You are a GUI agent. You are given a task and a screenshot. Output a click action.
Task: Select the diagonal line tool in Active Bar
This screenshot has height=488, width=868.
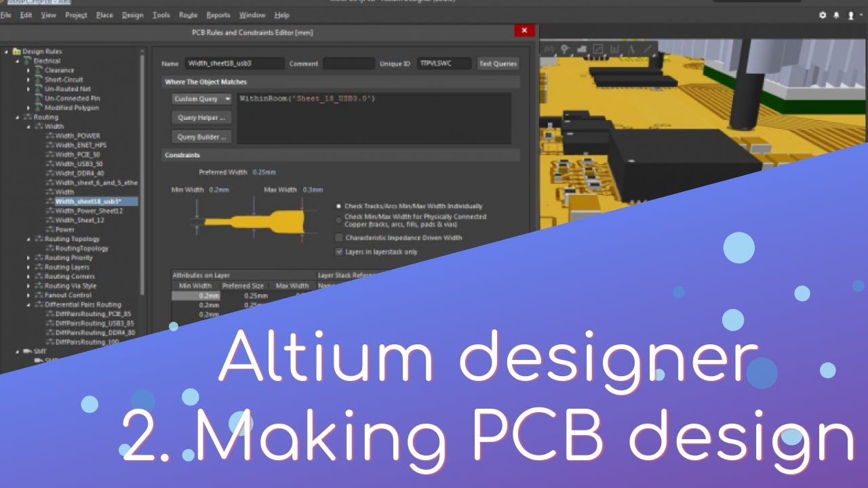(x=648, y=49)
